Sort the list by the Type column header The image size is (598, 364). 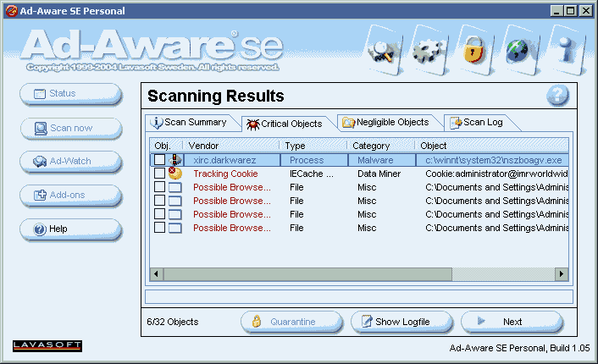313,146
